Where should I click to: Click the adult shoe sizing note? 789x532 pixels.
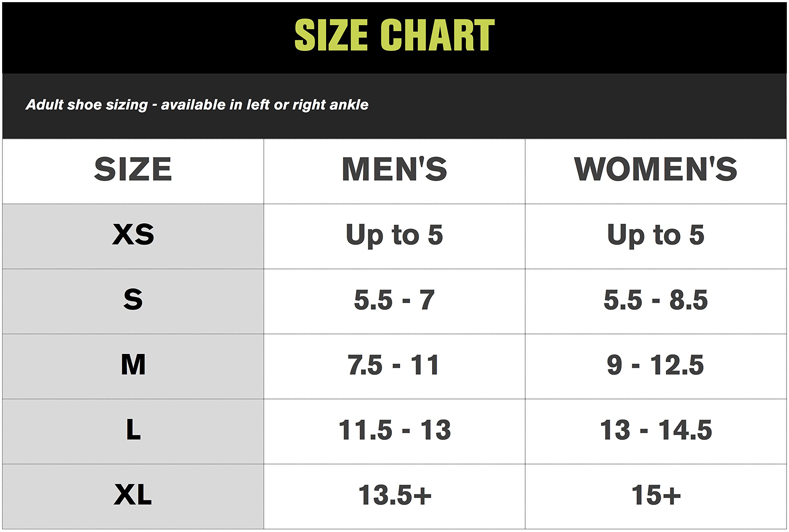[197, 105]
